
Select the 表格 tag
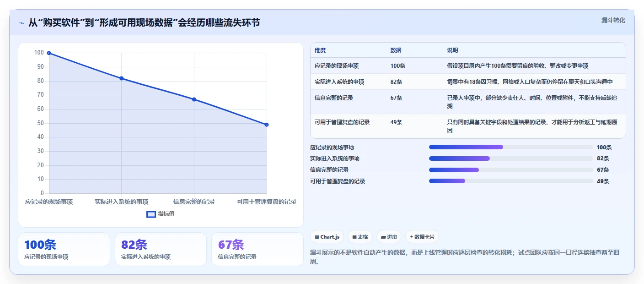tap(360, 237)
